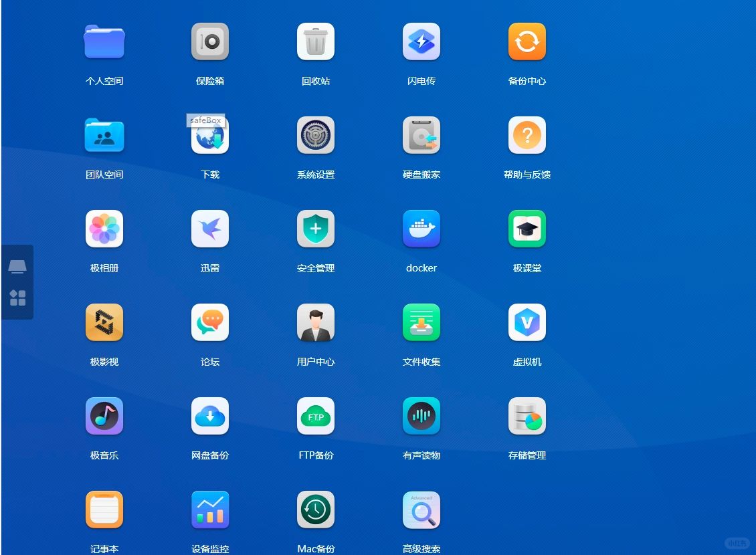This screenshot has width=756, height=555.
Task: Open 帮助与反馈 help and feedback
Action: pos(527,135)
